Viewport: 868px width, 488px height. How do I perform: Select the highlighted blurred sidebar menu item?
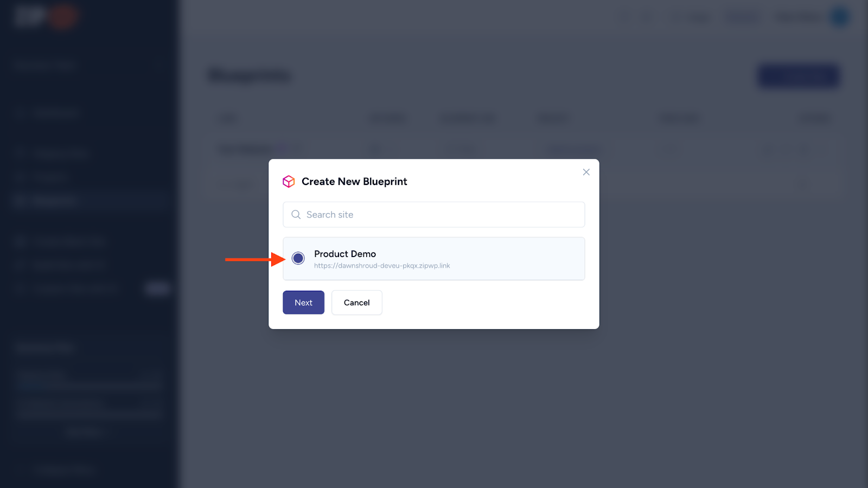tap(54, 201)
